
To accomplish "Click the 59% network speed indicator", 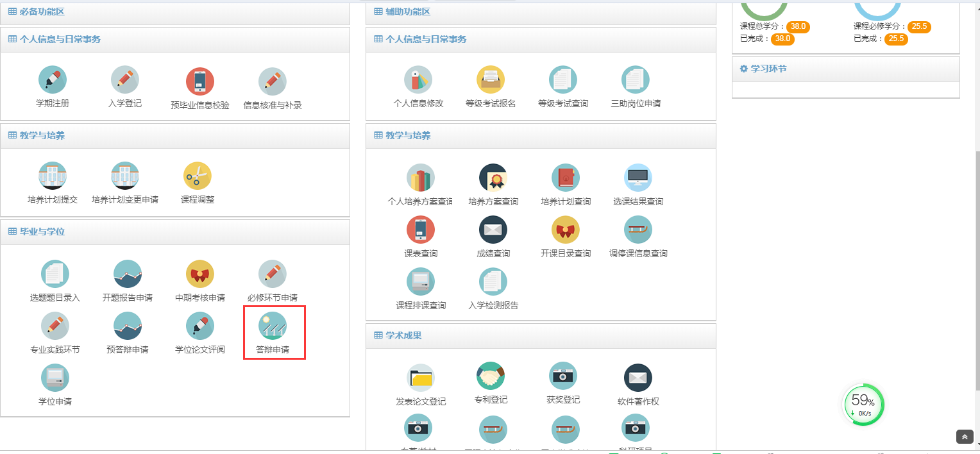I will pos(863,405).
